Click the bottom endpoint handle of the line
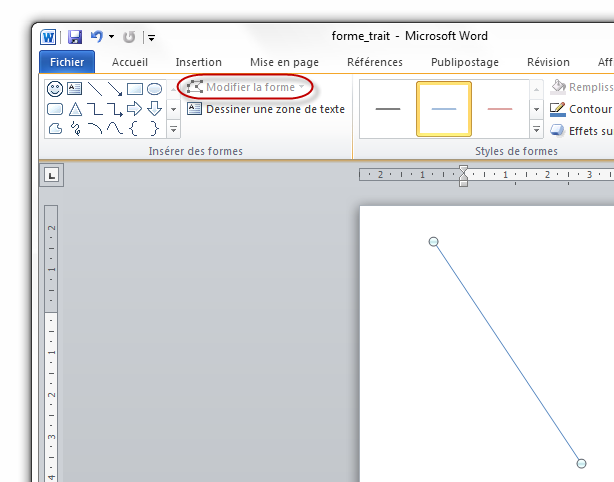The width and height of the screenshot is (614, 482). point(581,463)
